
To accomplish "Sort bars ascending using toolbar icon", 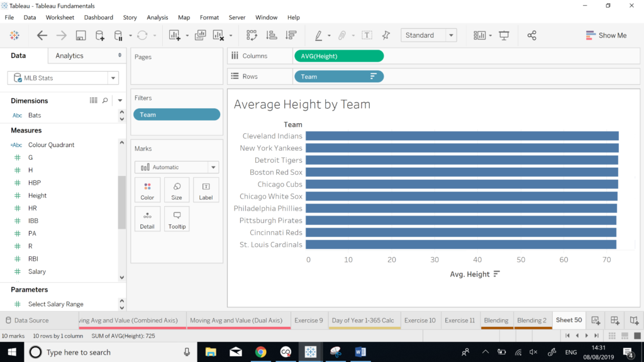I will 272,36.
